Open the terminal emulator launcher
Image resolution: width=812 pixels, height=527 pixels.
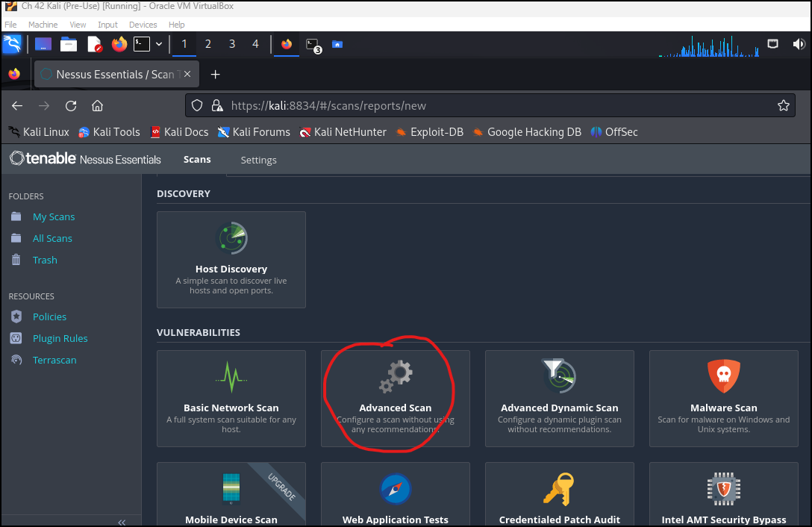coord(142,44)
